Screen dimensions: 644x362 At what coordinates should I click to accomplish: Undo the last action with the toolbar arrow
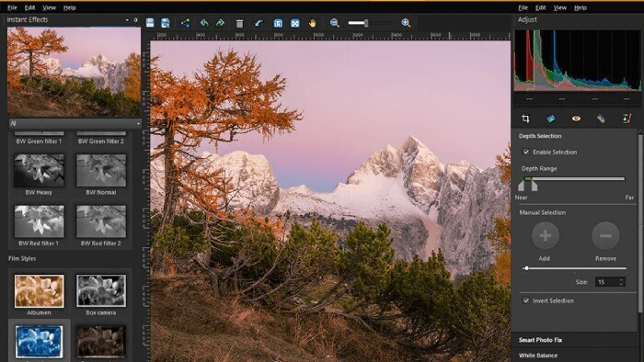tap(204, 23)
